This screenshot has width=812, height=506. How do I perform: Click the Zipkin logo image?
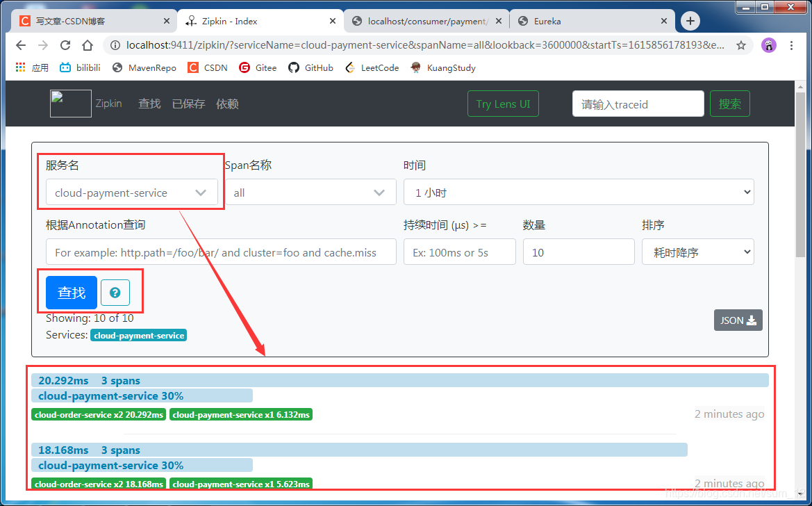[x=71, y=104]
